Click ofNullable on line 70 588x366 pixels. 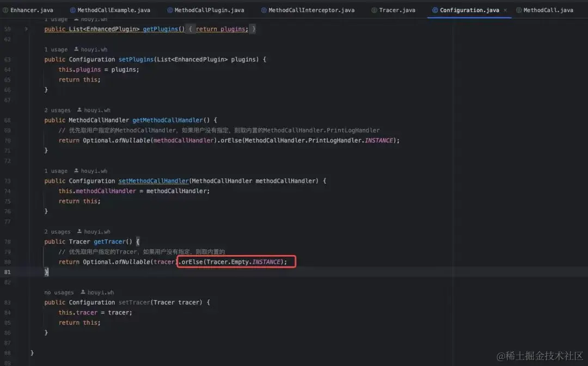[132, 140]
